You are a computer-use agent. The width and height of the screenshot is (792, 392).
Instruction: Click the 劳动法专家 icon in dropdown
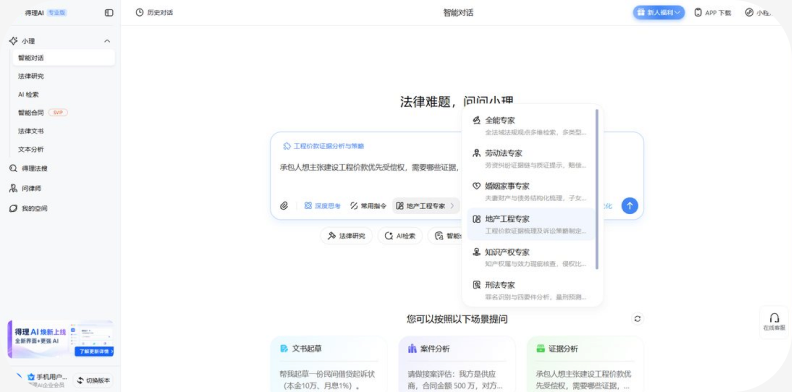point(476,153)
